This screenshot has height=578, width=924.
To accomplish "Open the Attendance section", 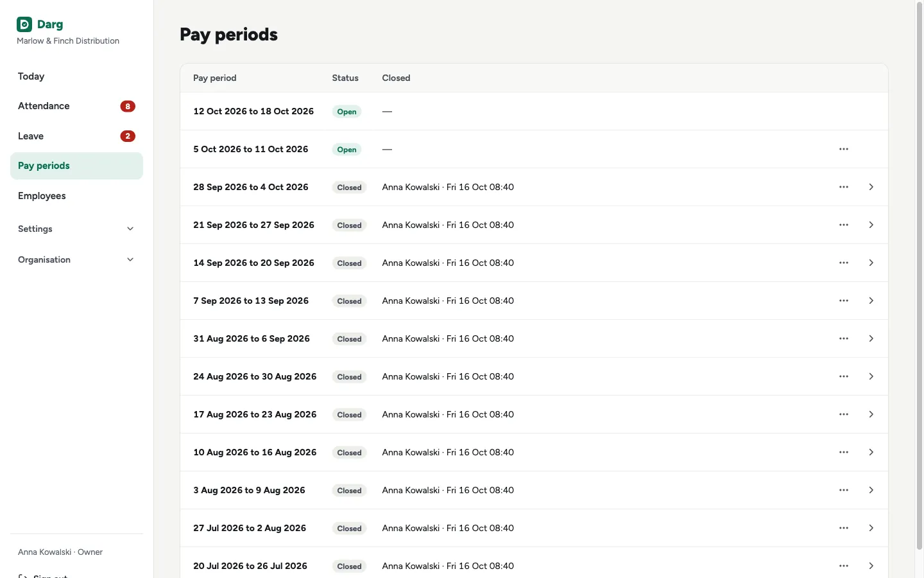I will (76, 106).
